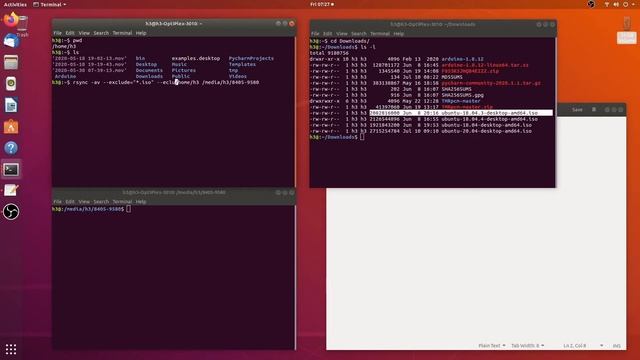Open the Text Editor dock icon
Image resolution: width=640 pixels, height=360 pixels.
pos(11,191)
